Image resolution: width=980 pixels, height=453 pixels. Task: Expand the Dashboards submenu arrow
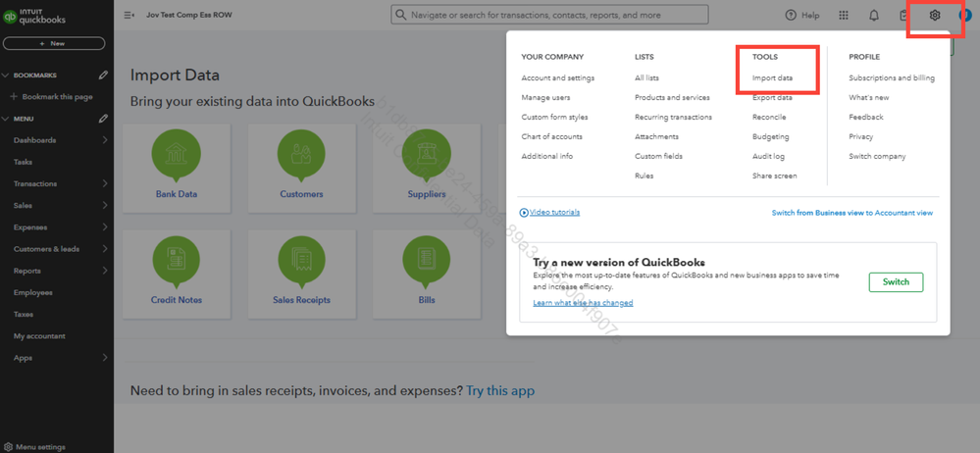[x=105, y=140]
